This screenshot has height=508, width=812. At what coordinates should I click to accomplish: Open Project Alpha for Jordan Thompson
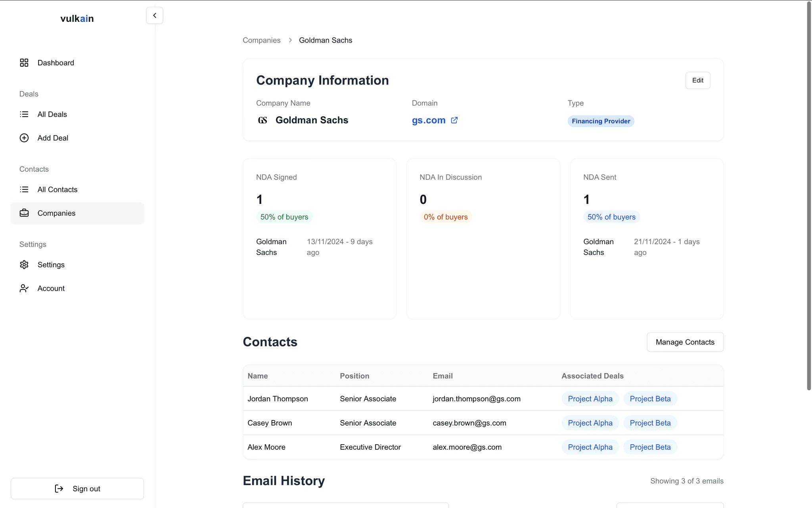pos(590,399)
